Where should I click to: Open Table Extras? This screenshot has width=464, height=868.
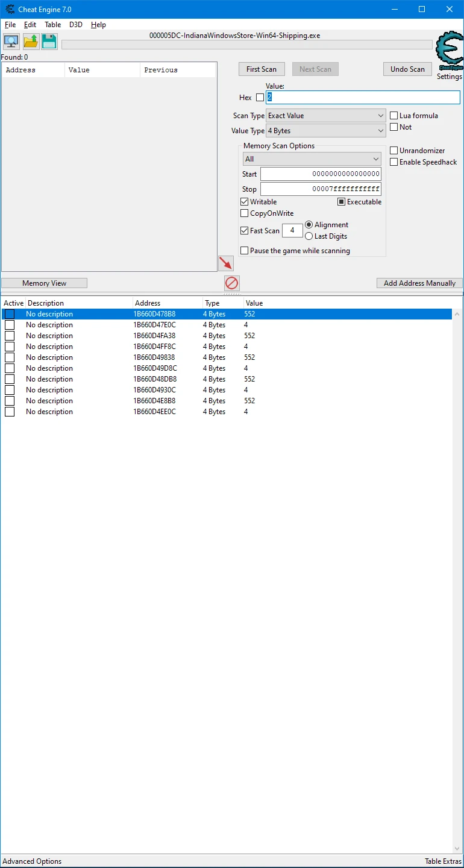click(443, 861)
